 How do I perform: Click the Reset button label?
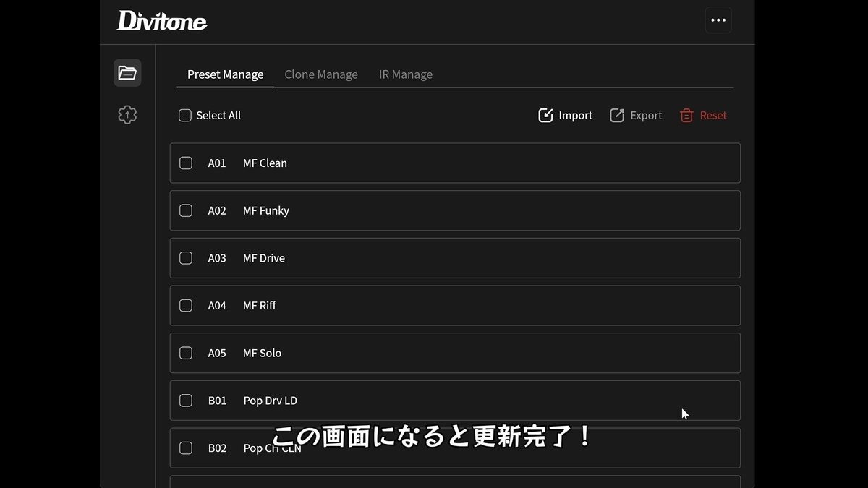[x=713, y=115]
